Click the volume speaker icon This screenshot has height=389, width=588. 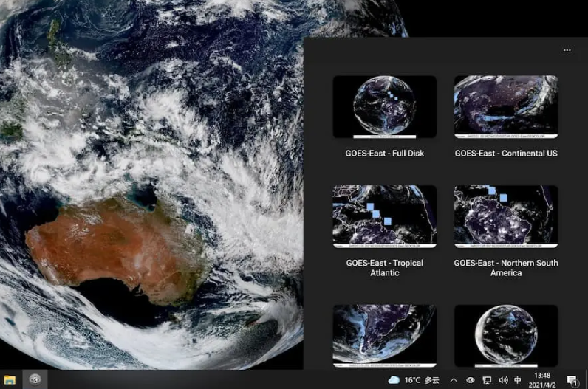[503, 379]
